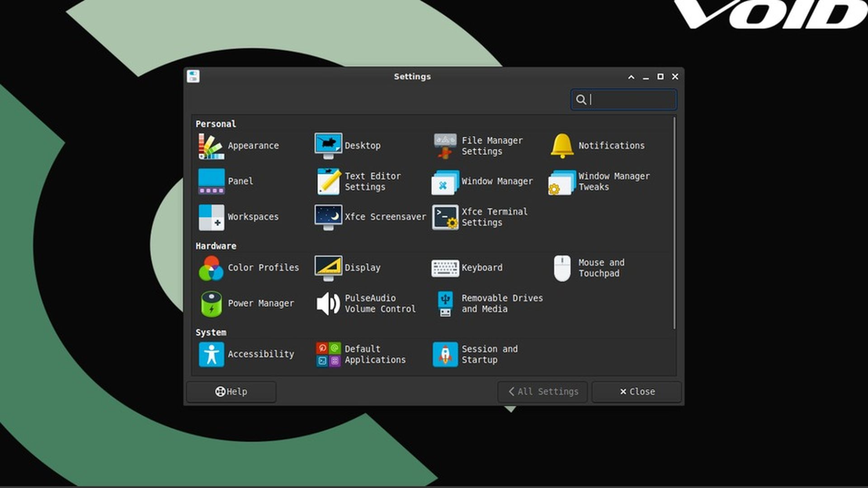The width and height of the screenshot is (868, 488).
Task: Open File Manager Settings
Action: point(479,146)
